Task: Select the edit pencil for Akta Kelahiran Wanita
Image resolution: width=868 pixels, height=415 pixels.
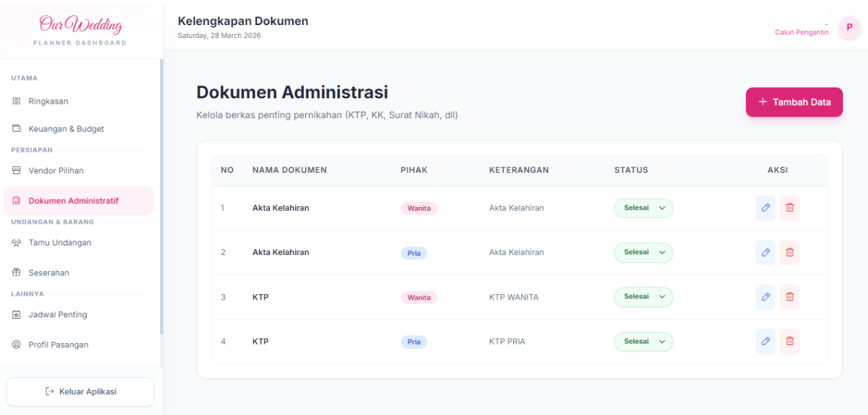Action: [x=765, y=207]
